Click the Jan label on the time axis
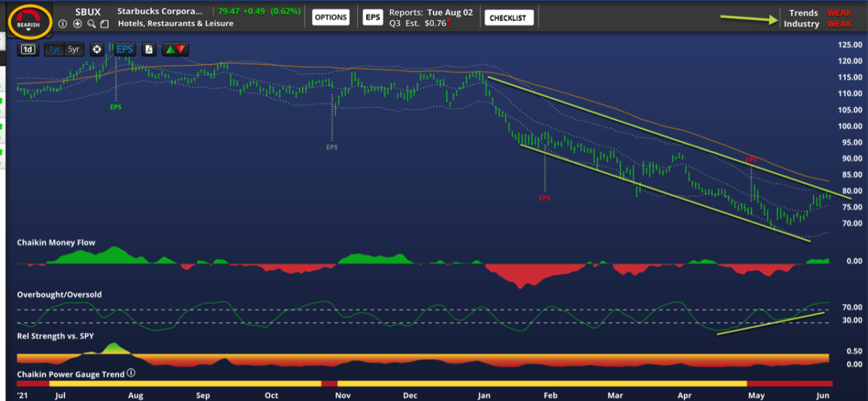 point(485,396)
